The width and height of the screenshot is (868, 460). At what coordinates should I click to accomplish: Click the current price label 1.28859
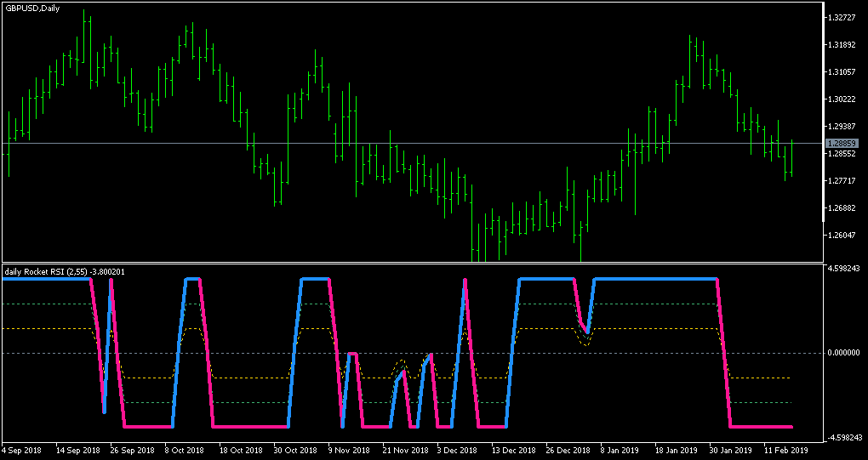[x=842, y=143]
